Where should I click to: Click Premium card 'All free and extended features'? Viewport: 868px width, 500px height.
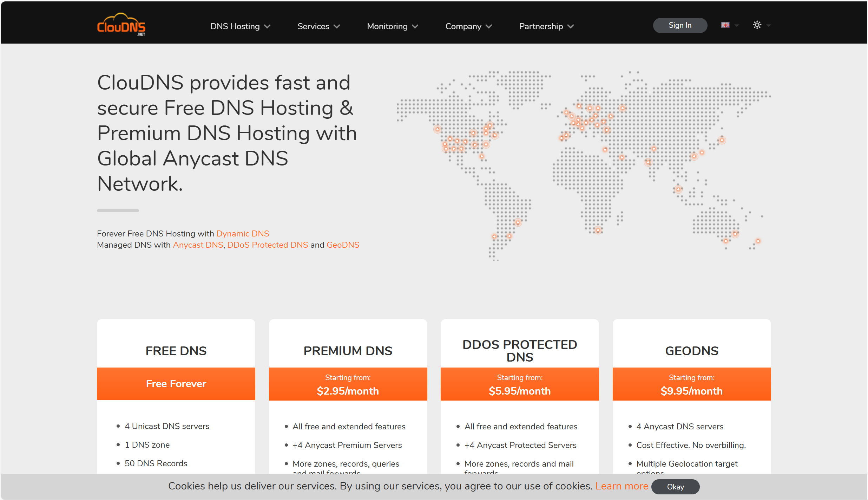(349, 427)
